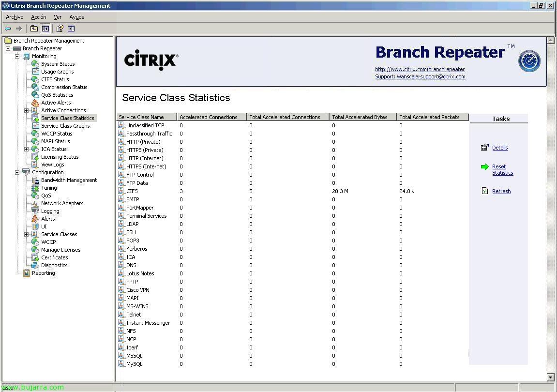Select QoS Statistics in the tree
Image resolution: width=557 pixels, height=392 pixels.
[57, 95]
